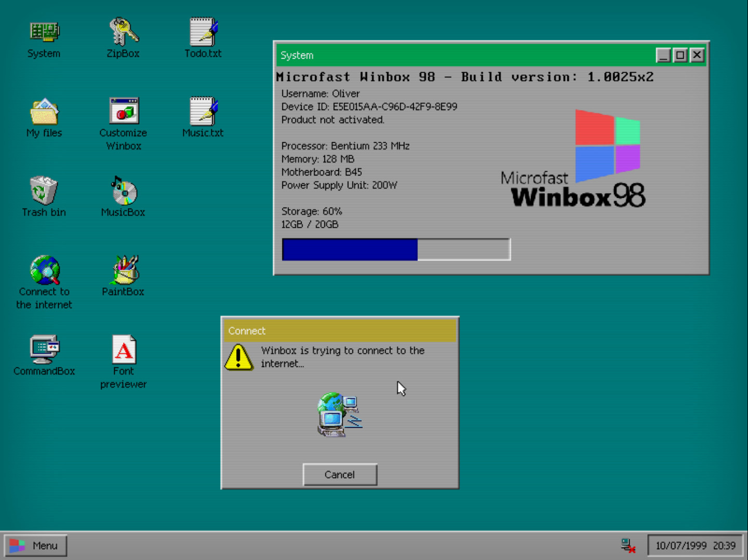Click the warning icon in the Connect dialog
Screen dimensions: 748x560
tap(238, 357)
